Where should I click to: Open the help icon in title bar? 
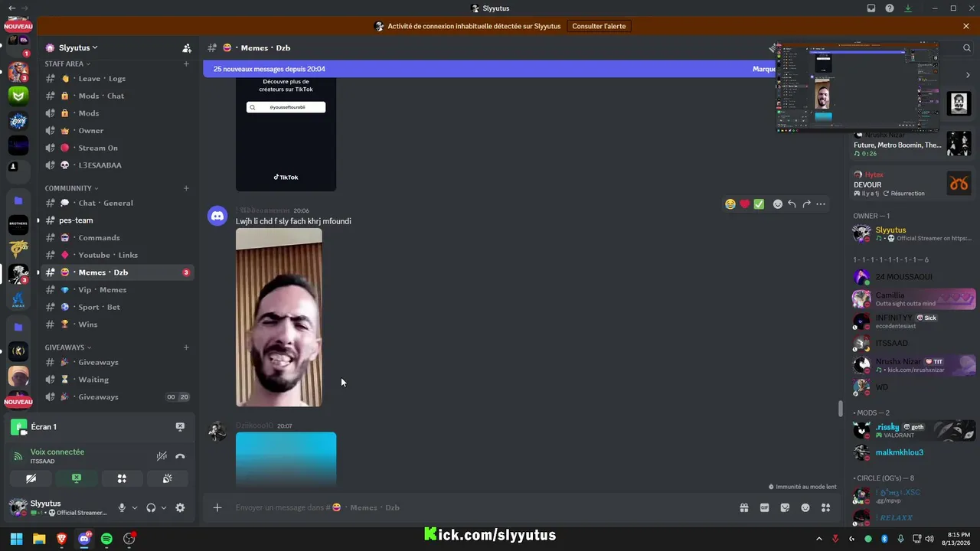pyautogui.click(x=890, y=8)
